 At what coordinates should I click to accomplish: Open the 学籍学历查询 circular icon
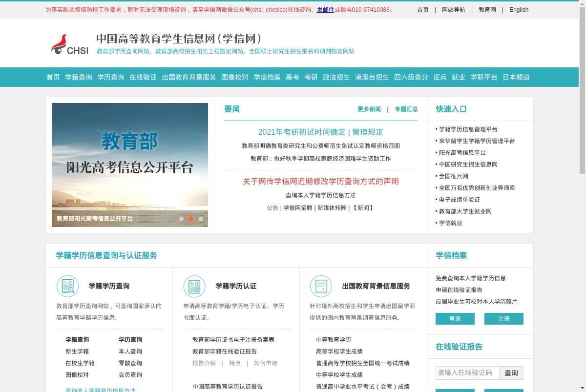[68, 286]
